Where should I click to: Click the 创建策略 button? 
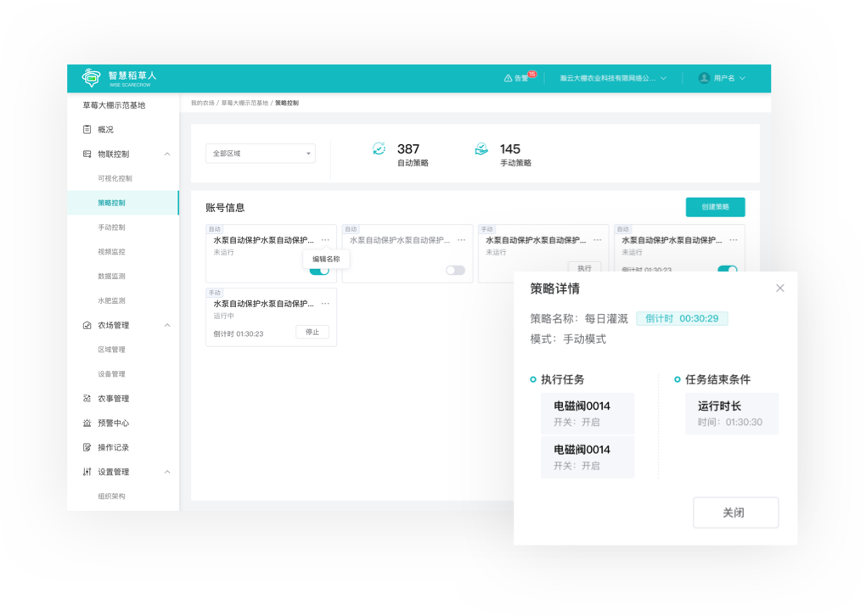[x=715, y=207]
